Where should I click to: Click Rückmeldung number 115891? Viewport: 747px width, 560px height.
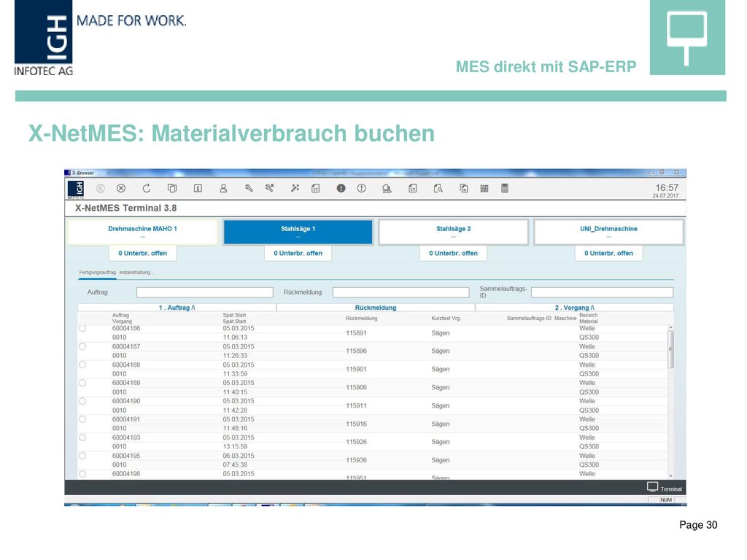point(356,332)
